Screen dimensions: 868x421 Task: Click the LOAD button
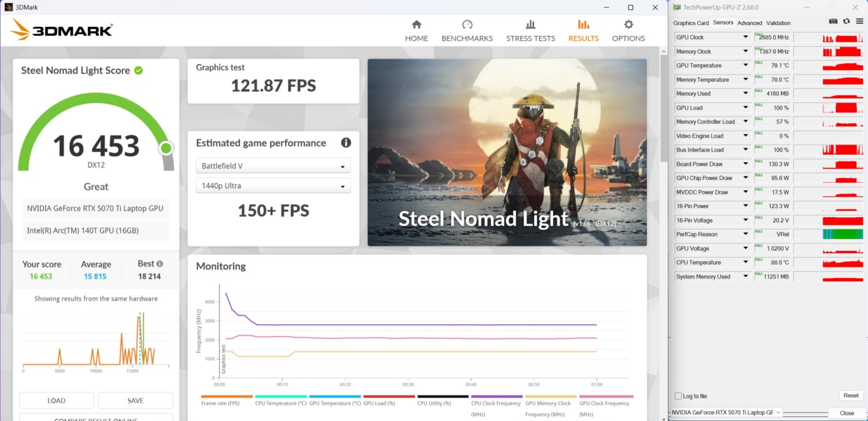point(56,400)
